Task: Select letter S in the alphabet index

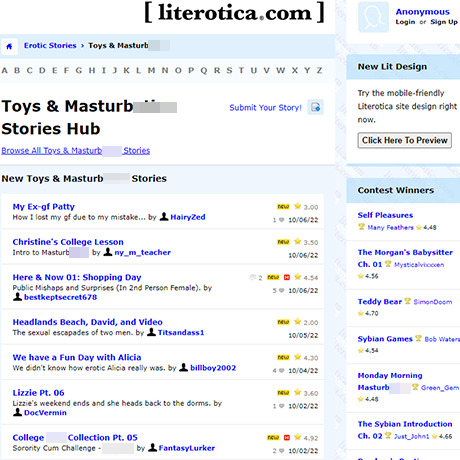Action: point(229,70)
